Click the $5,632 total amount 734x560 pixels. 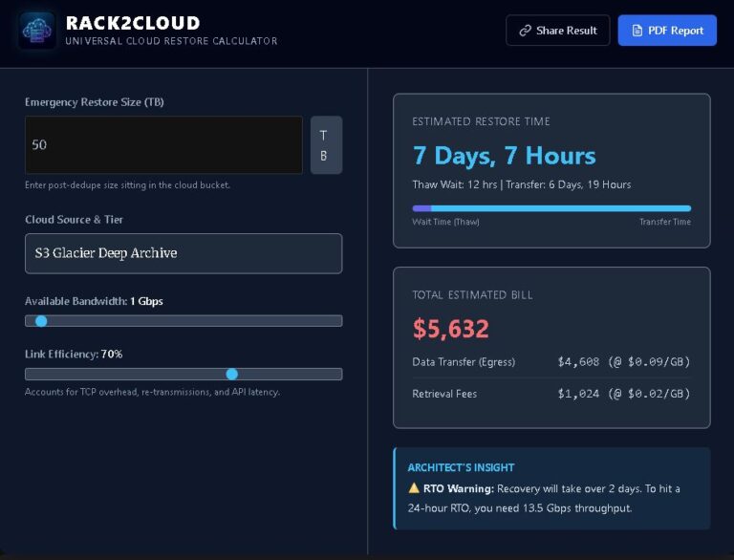tap(451, 328)
